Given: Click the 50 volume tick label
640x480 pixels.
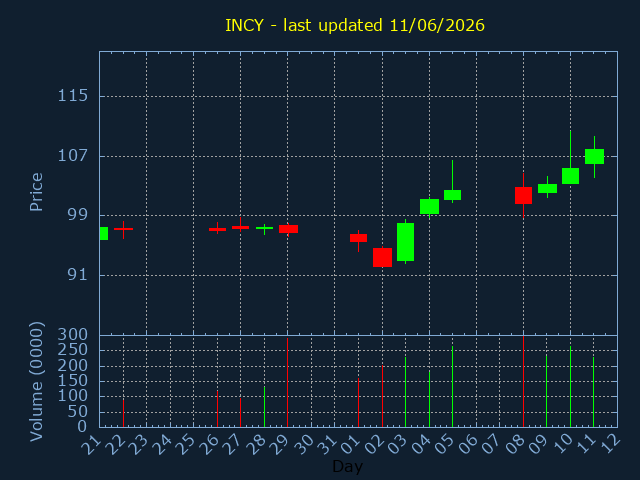Looking at the screenshot, I should (x=78, y=411).
